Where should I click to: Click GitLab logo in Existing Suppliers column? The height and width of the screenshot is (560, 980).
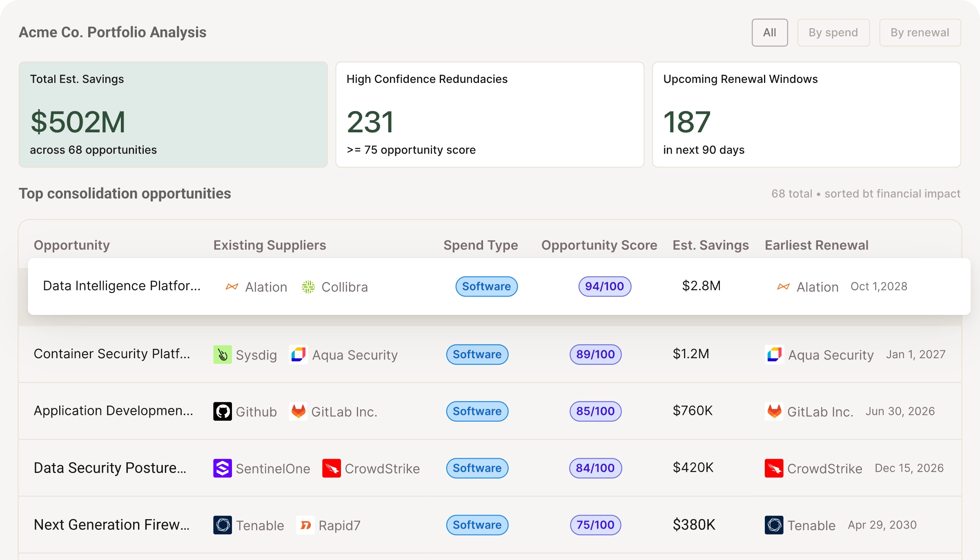click(298, 411)
